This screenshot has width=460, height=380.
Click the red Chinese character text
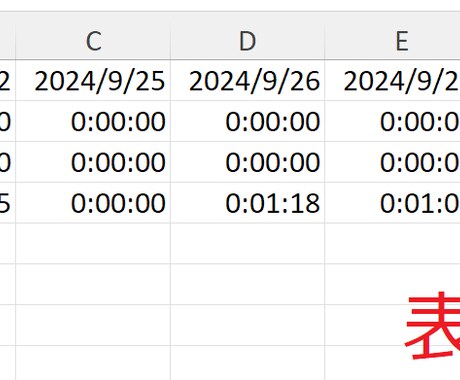click(x=433, y=325)
